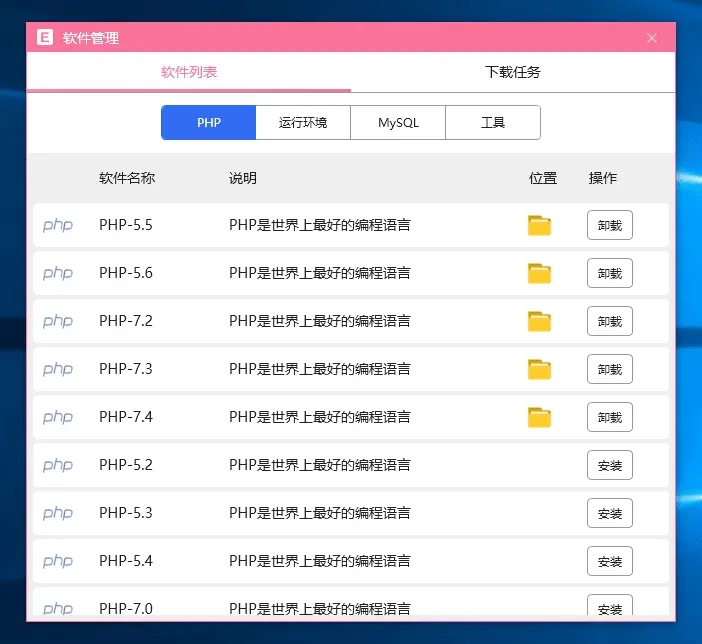The width and height of the screenshot is (702, 644).
Task: Click the description text in PHP-5.4 row
Action: click(x=320, y=561)
